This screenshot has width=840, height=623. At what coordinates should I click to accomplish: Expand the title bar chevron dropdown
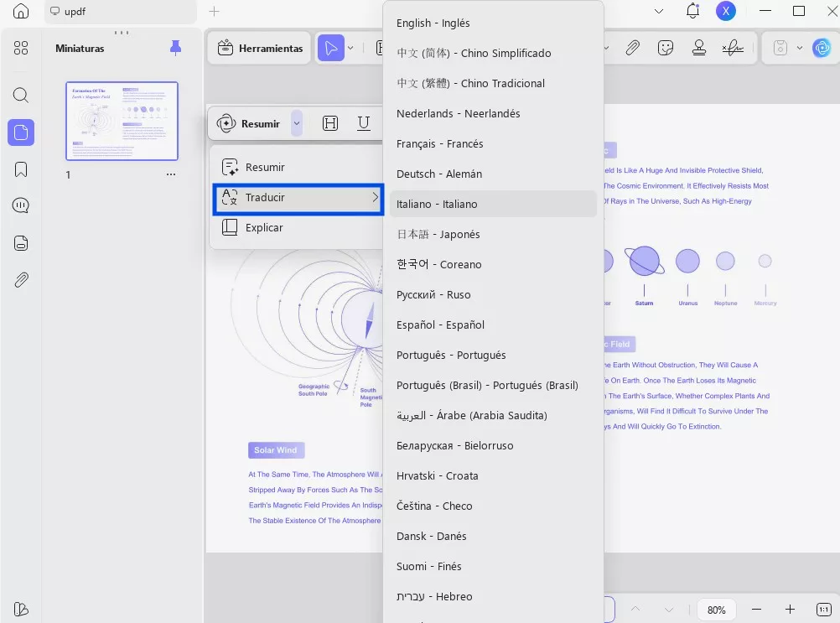click(659, 11)
